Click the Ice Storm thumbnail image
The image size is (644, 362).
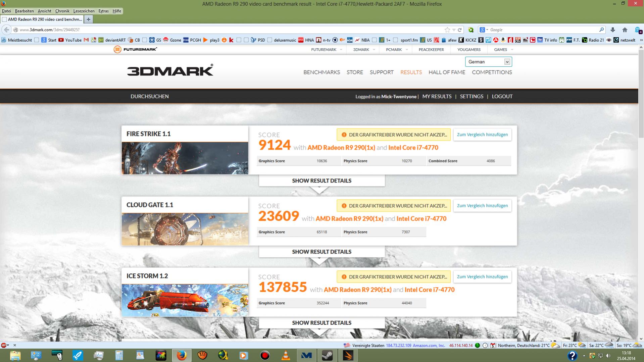(x=185, y=300)
